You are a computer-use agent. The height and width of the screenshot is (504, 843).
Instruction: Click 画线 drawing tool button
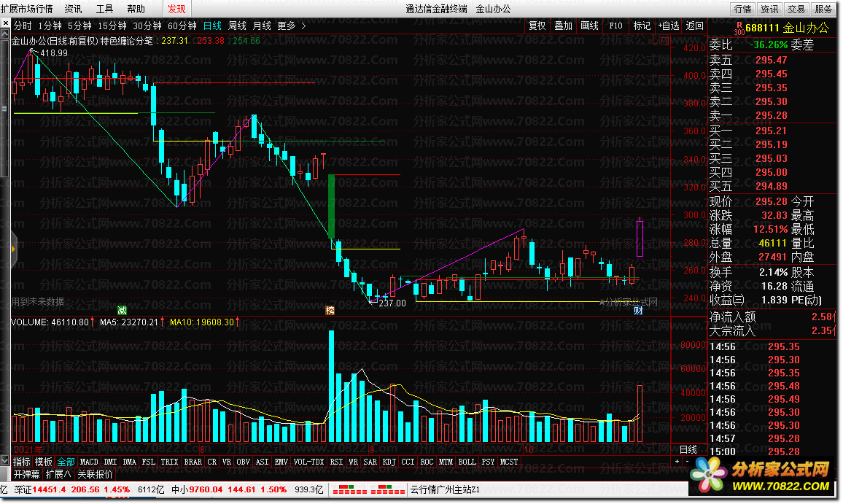pyautogui.click(x=589, y=26)
